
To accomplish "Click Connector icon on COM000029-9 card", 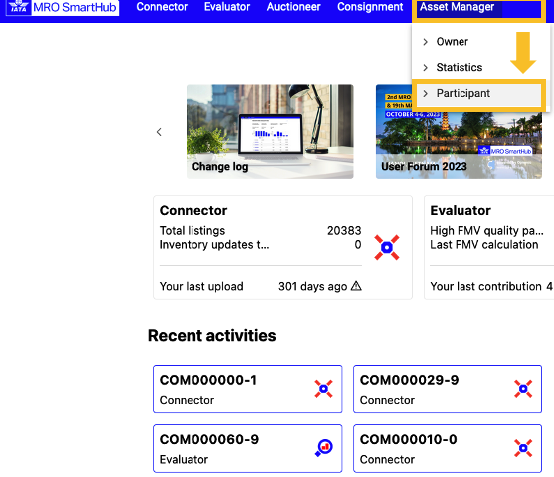I will 523,389.
